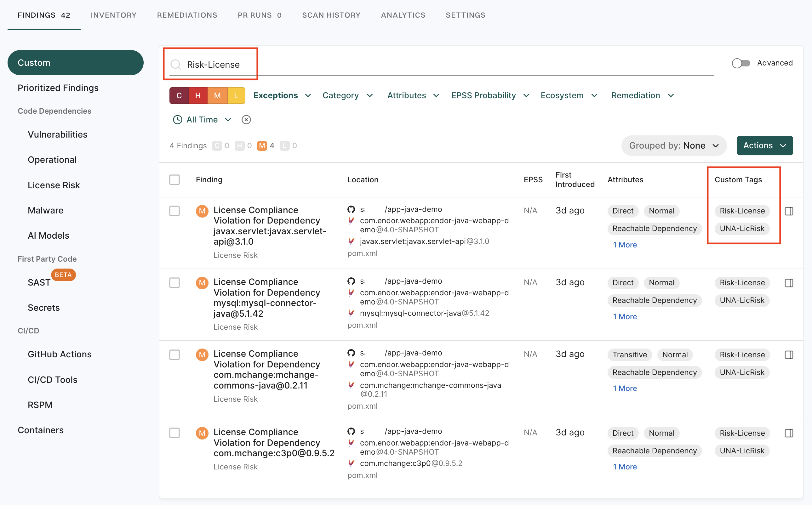Click the License Risk sidebar icon

pos(54,184)
